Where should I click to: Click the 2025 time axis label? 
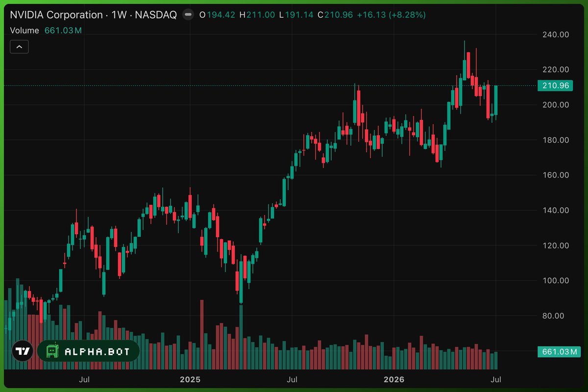point(190,379)
